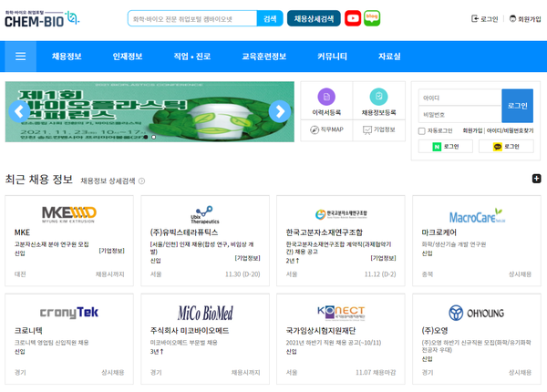Log in with Naver button
547x392 pixels.
(x=446, y=146)
